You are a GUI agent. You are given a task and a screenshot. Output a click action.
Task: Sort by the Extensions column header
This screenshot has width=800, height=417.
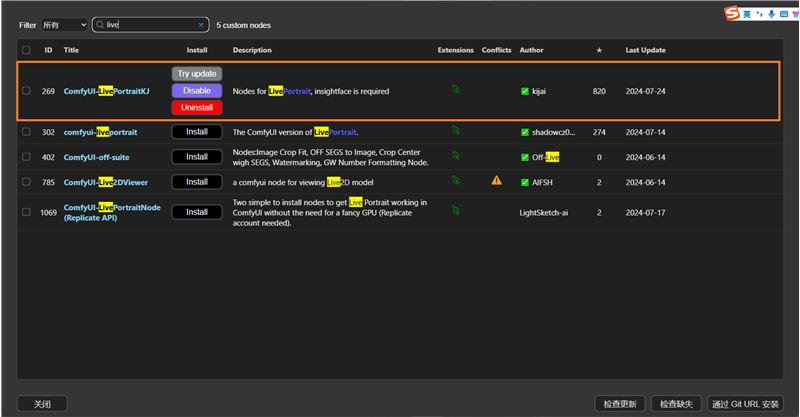coord(455,50)
